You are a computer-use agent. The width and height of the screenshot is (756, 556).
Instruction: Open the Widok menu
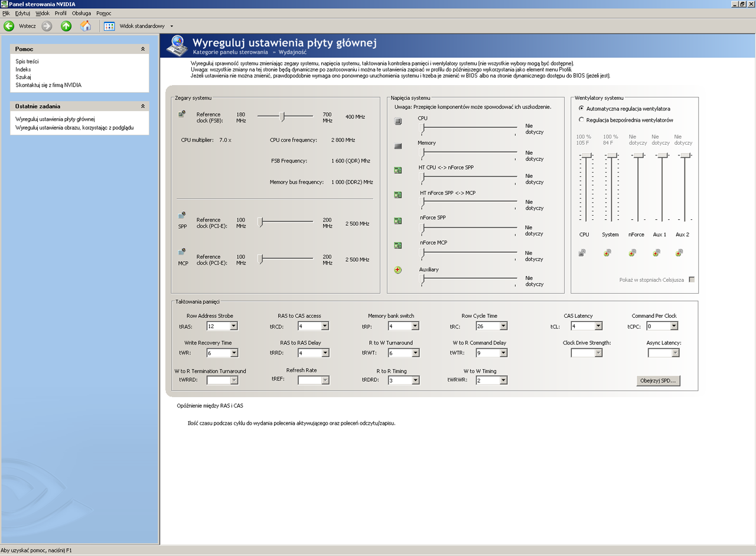point(43,13)
